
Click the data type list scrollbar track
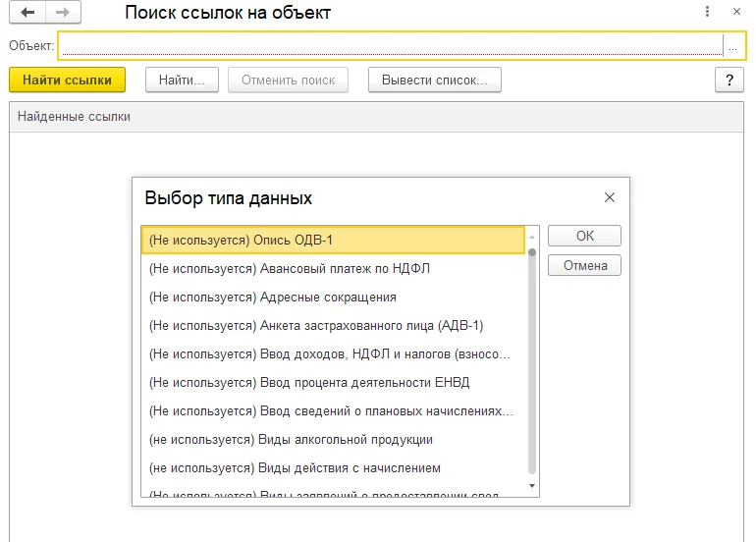point(532,361)
